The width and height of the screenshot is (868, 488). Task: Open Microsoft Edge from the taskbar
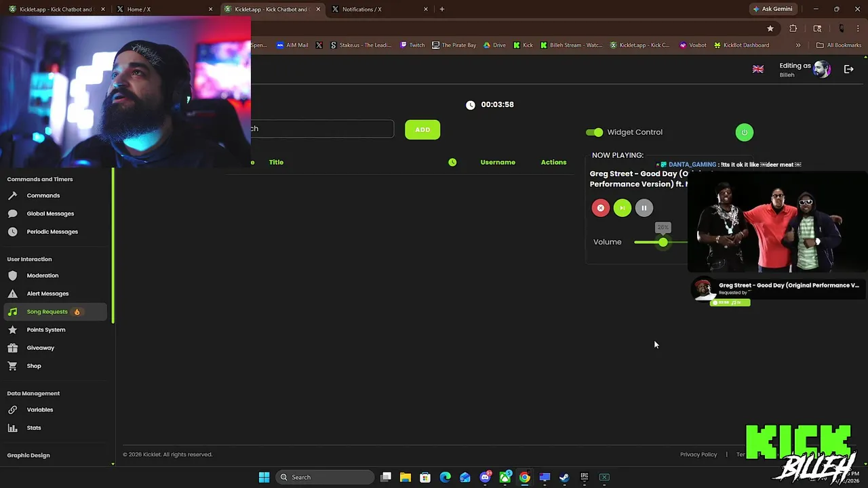[445, 477]
